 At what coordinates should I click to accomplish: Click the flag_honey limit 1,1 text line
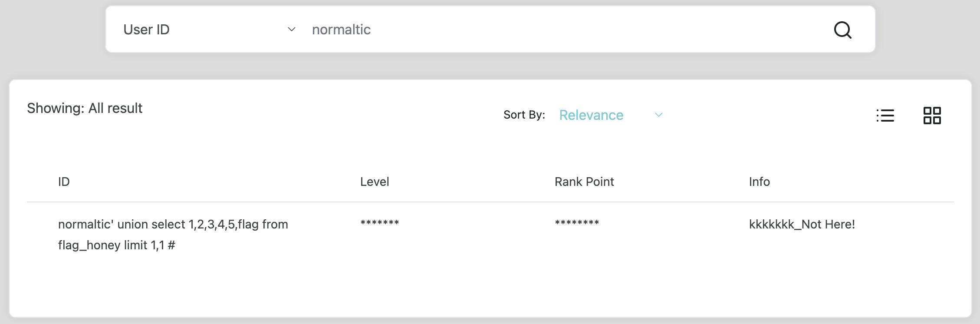[116, 245]
